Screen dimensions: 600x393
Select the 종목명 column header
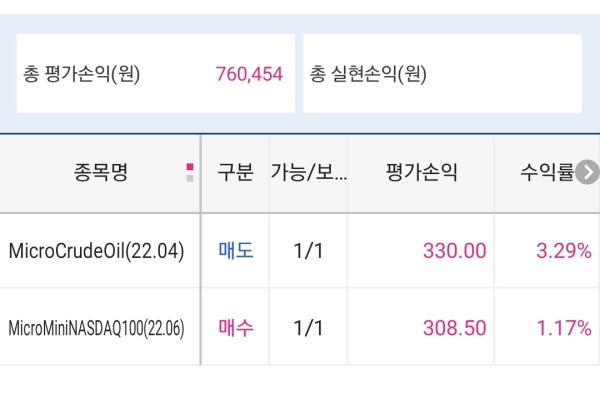(x=101, y=172)
